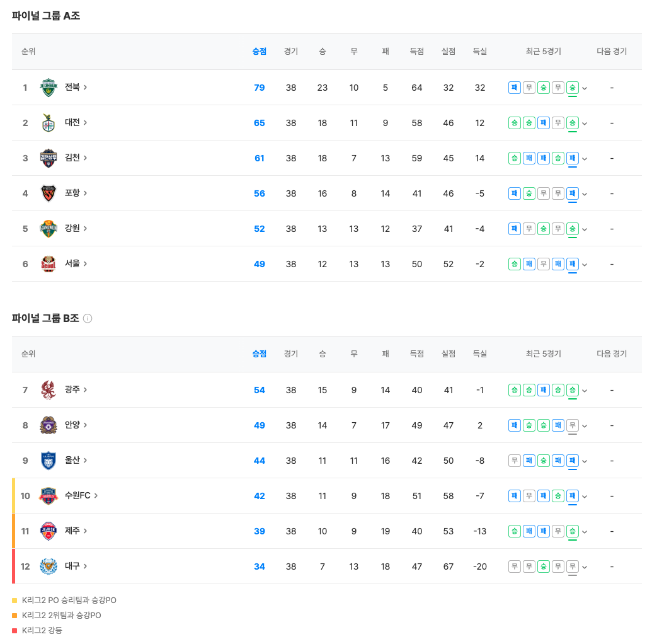Click 서울's first recent match 승 badge
657x644 pixels.
[515, 264]
